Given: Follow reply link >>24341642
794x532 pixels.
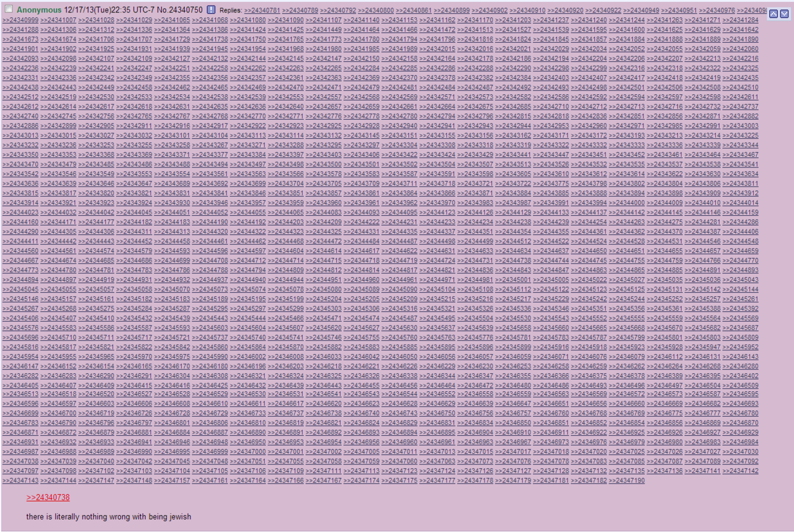Looking at the screenshot, I should (740, 30).
